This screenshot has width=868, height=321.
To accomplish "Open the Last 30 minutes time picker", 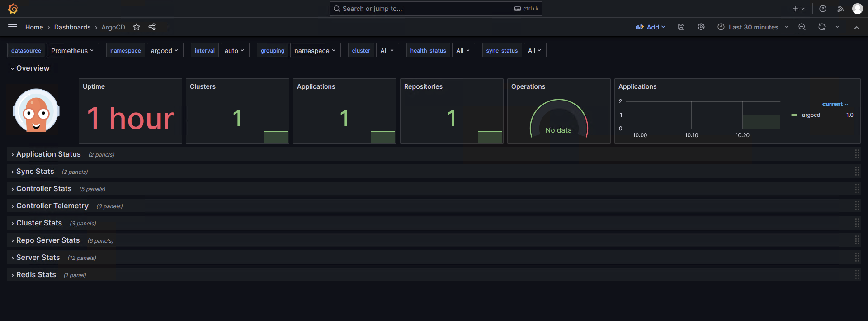I will [753, 27].
